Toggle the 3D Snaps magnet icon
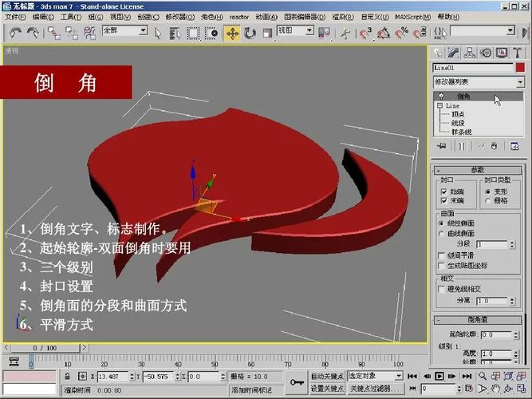The image size is (532, 399). (x=365, y=33)
